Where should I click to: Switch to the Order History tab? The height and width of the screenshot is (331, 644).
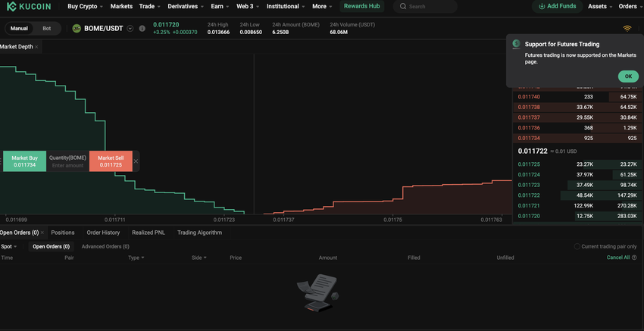103,233
